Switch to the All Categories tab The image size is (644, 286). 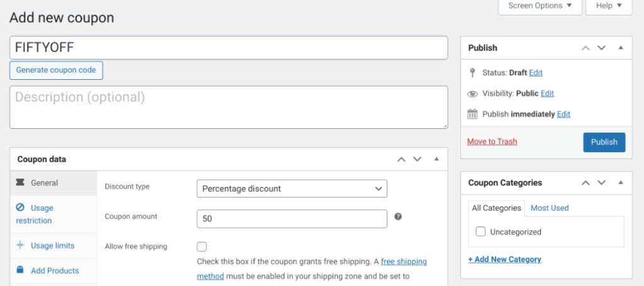click(497, 208)
